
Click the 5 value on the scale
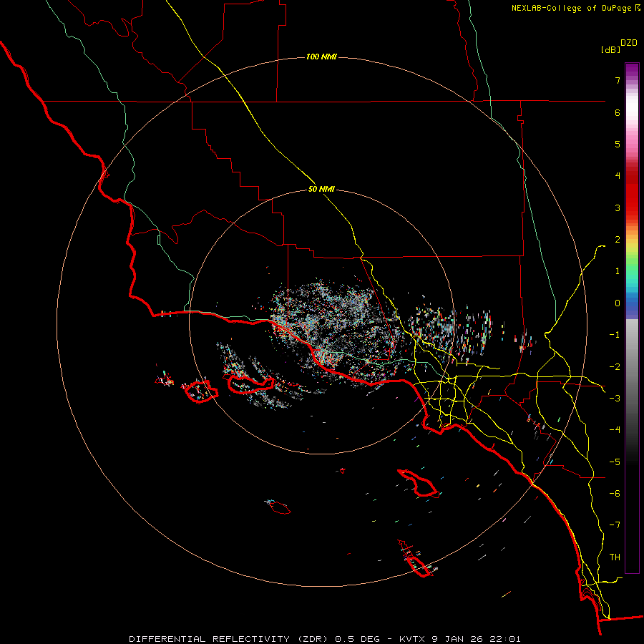[x=618, y=144]
